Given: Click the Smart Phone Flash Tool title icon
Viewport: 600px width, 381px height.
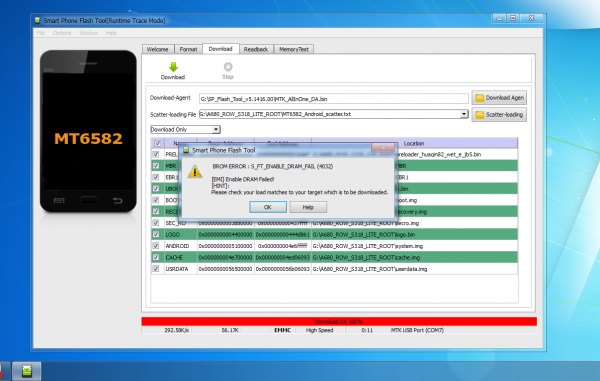Looking at the screenshot, I should pos(37,20).
